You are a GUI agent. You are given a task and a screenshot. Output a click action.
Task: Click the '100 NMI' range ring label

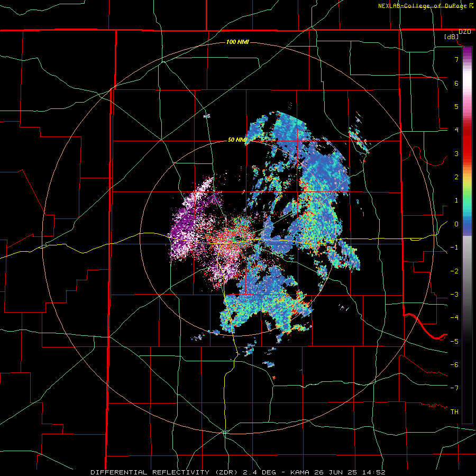pyautogui.click(x=237, y=42)
